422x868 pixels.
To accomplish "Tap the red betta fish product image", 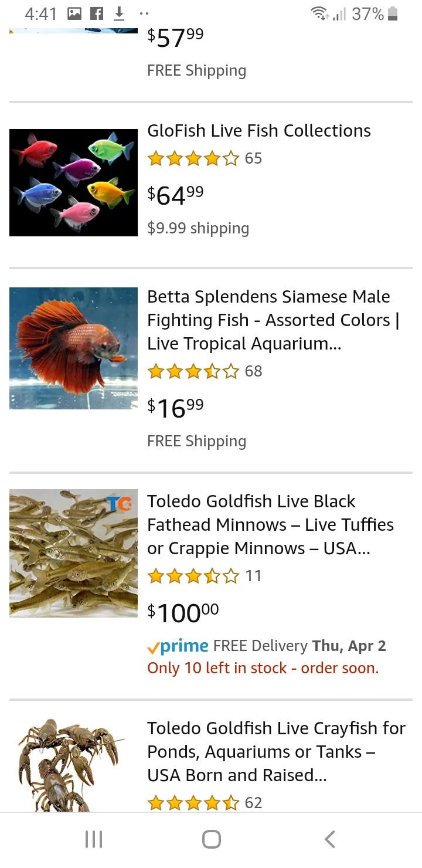I will point(73,348).
